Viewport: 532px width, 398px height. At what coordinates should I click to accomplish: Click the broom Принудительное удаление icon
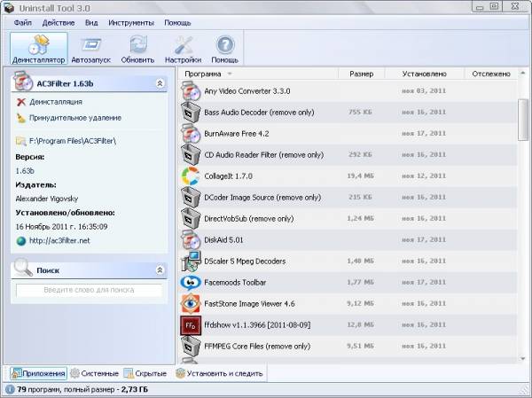pos(21,118)
